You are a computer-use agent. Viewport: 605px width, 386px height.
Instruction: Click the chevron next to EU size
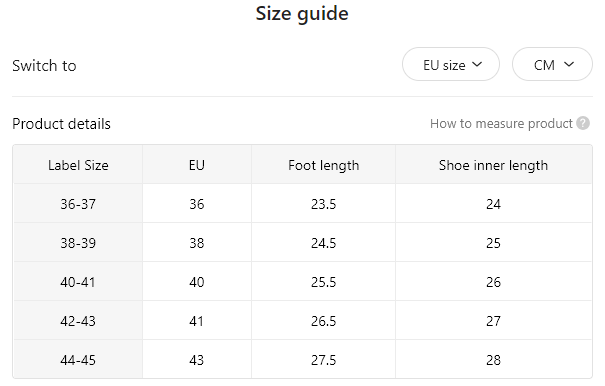[x=477, y=64]
